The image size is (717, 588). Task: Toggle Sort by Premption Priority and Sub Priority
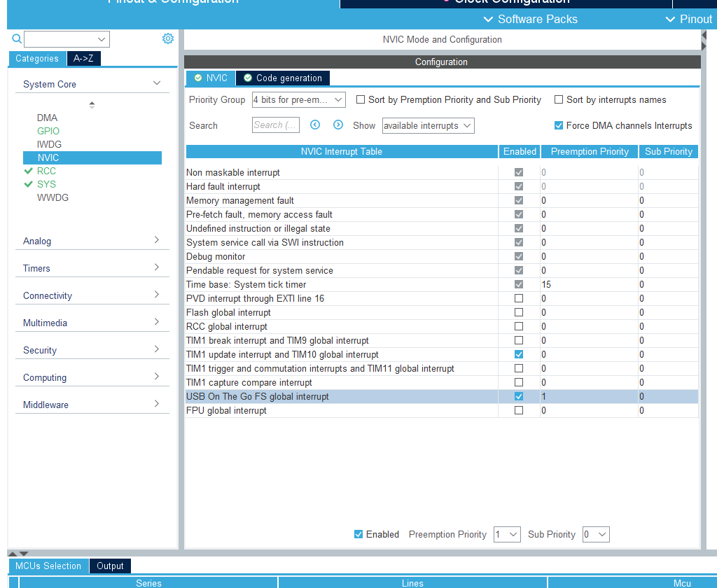click(361, 99)
